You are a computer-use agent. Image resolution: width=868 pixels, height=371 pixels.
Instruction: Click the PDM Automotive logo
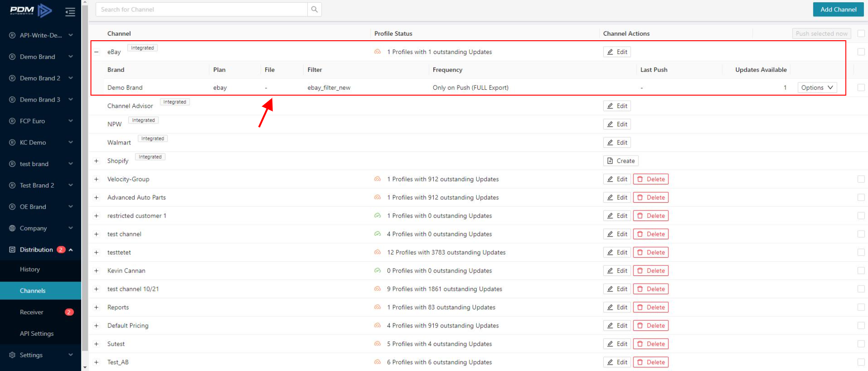[31, 11]
